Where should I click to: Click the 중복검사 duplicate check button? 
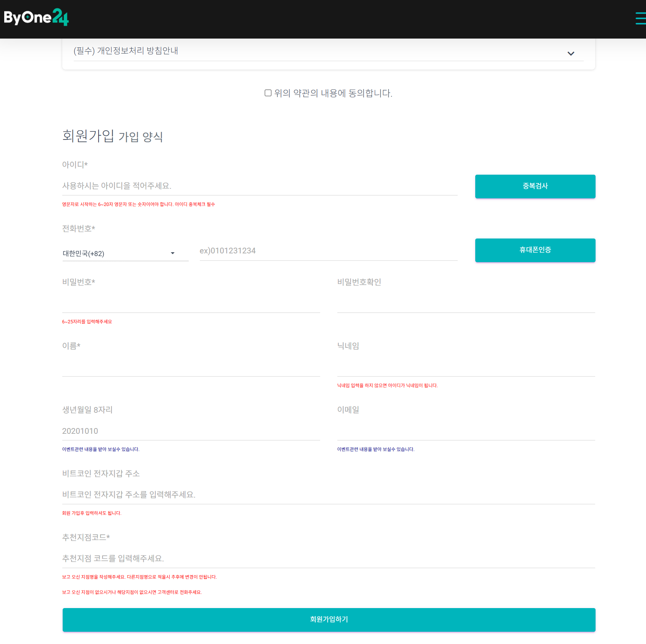click(535, 187)
